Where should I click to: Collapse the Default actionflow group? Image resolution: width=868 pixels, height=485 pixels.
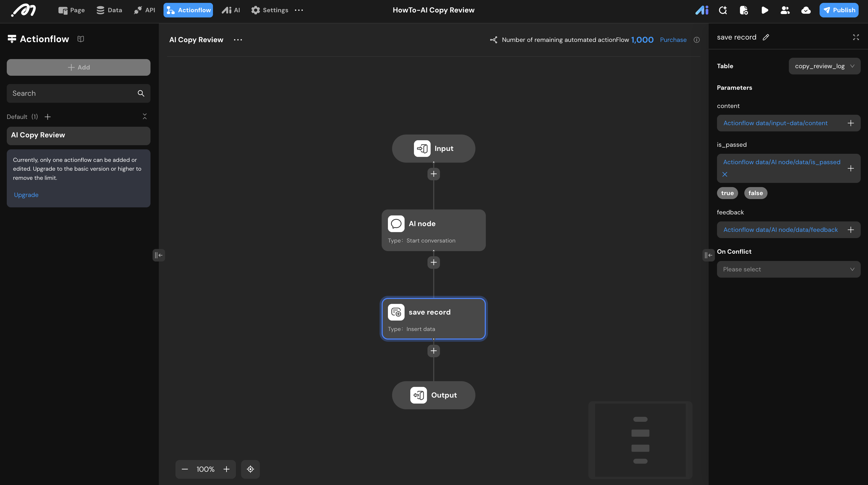point(144,117)
